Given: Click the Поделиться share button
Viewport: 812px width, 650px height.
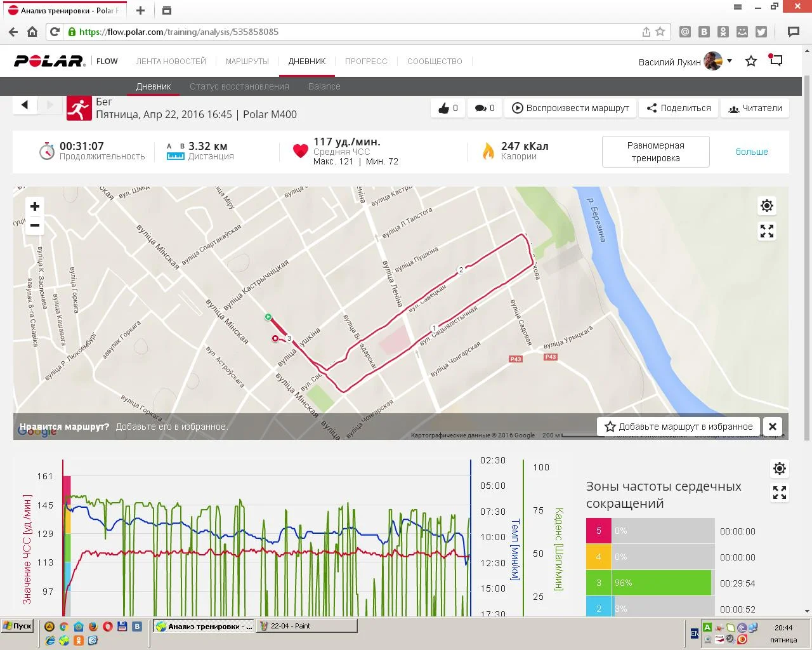Looking at the screenshot, I should point(679,108).
